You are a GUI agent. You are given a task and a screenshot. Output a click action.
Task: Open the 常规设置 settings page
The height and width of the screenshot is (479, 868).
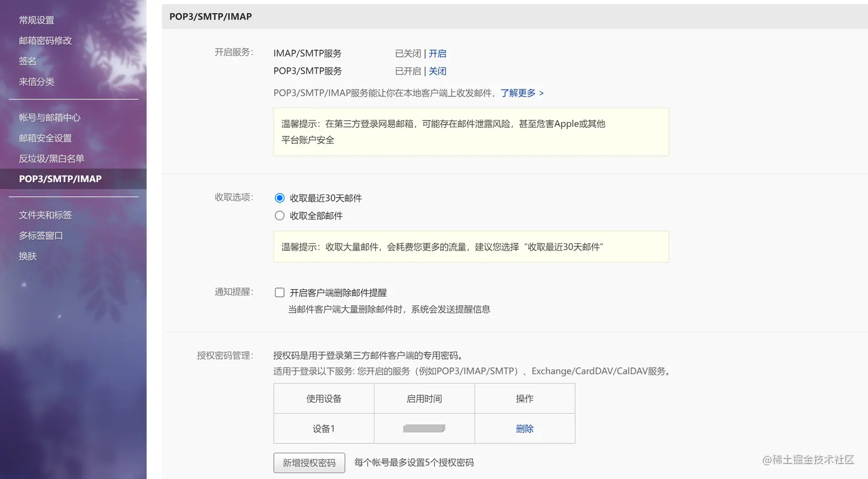click(36, 20)
